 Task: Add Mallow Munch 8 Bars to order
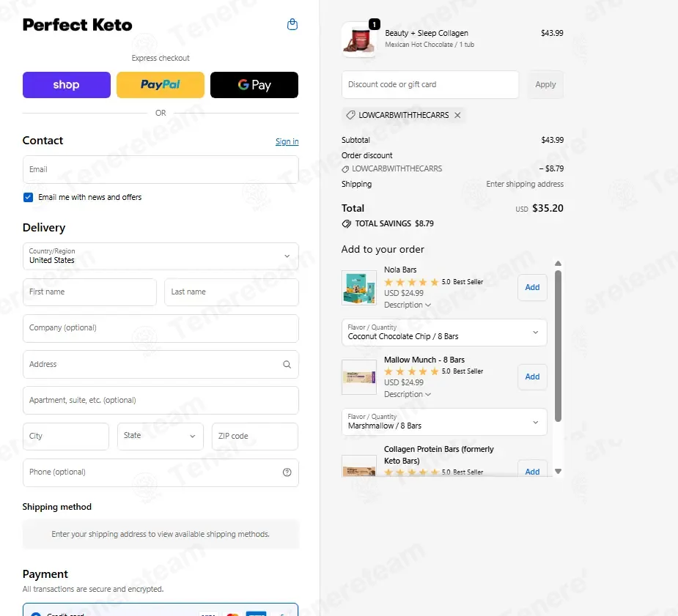pos(532,376)
